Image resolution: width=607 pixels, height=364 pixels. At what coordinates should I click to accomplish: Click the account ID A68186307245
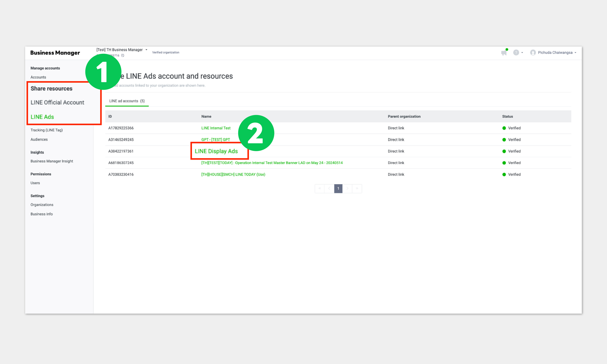coord(121,163)
